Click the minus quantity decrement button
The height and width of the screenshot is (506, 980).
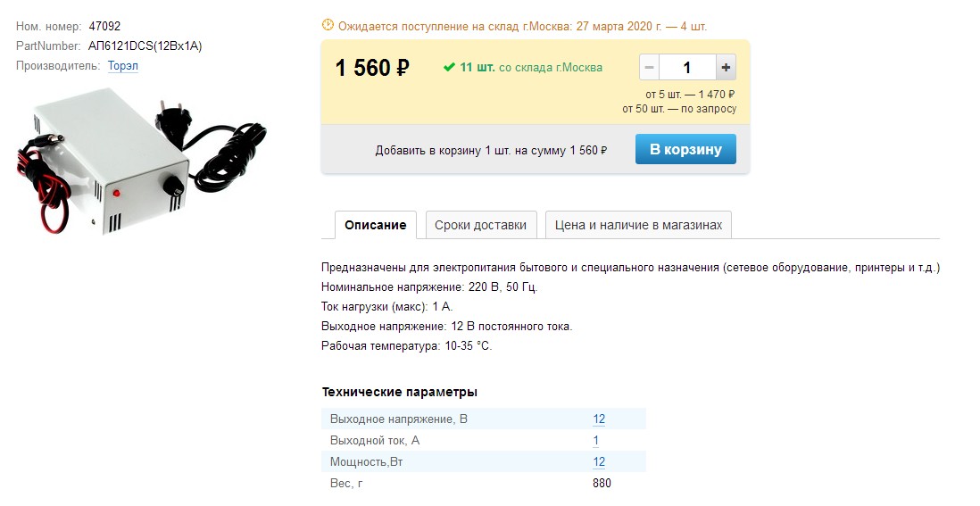tap(650, 68)
